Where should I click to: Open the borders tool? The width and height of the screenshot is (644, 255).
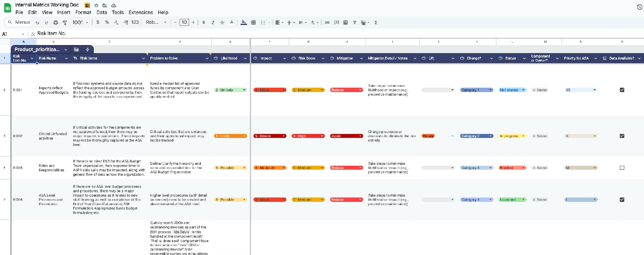coord(253,23)
